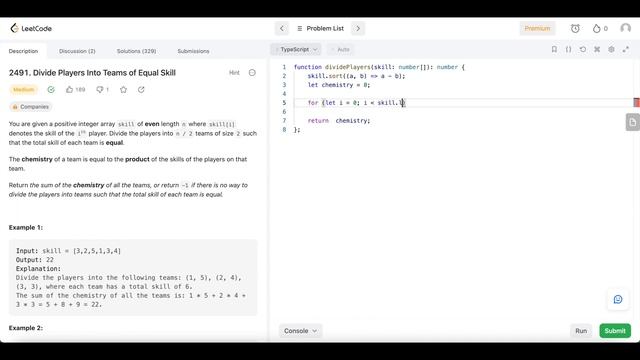Click the 'return chemistry;' code line
Image resolution: width=640 pixels, height=360 pixels.
point(339,121)
